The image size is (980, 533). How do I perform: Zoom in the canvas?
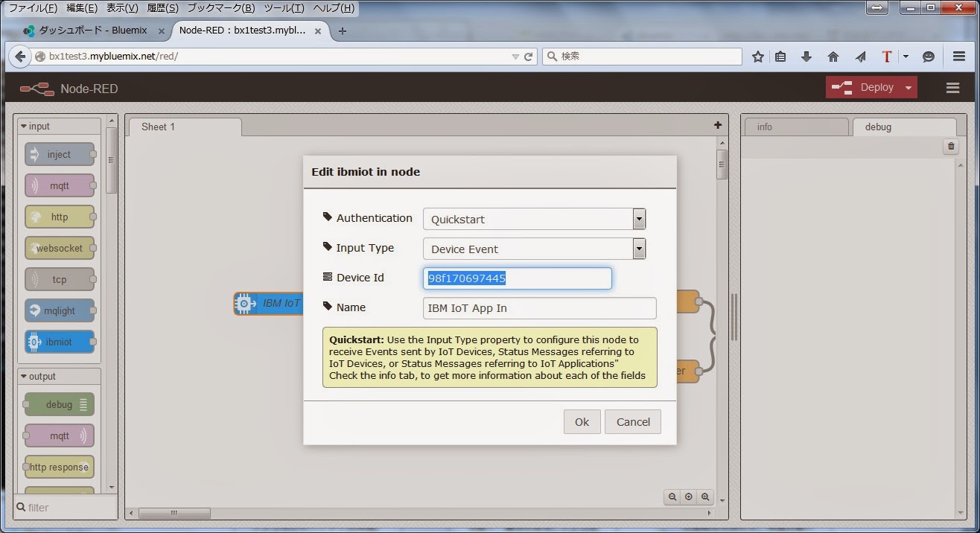point(705,497)
